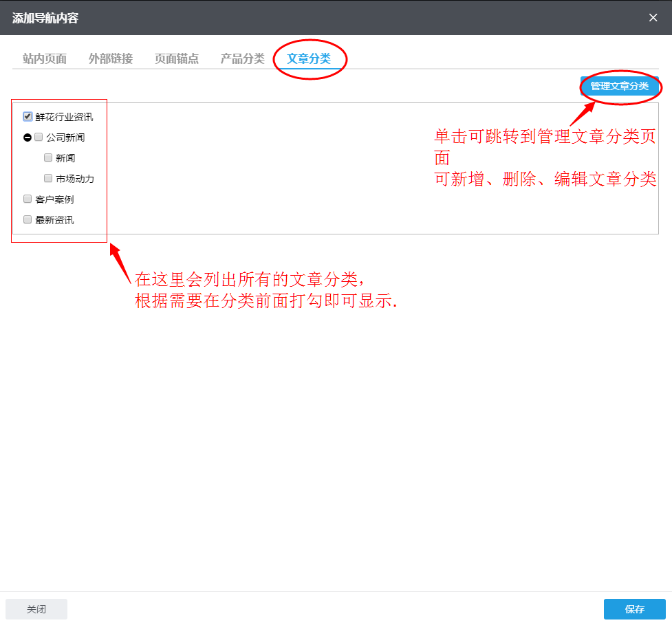This screenshot has width=672, height=625.
Task: Uncheck the 鲜花行业资讯 category
Action: [27, 116]
